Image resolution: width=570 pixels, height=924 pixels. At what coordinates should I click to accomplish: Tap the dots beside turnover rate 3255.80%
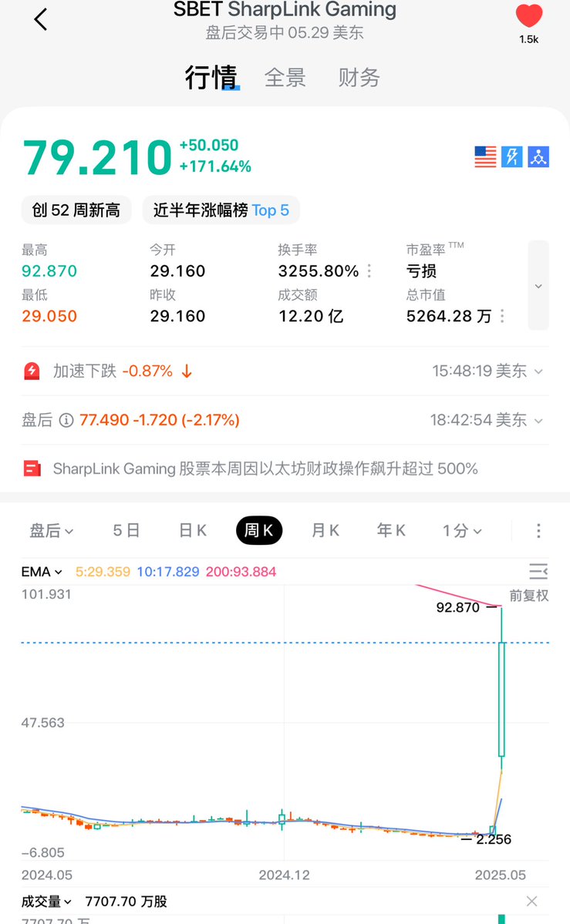tap(369, 271)
